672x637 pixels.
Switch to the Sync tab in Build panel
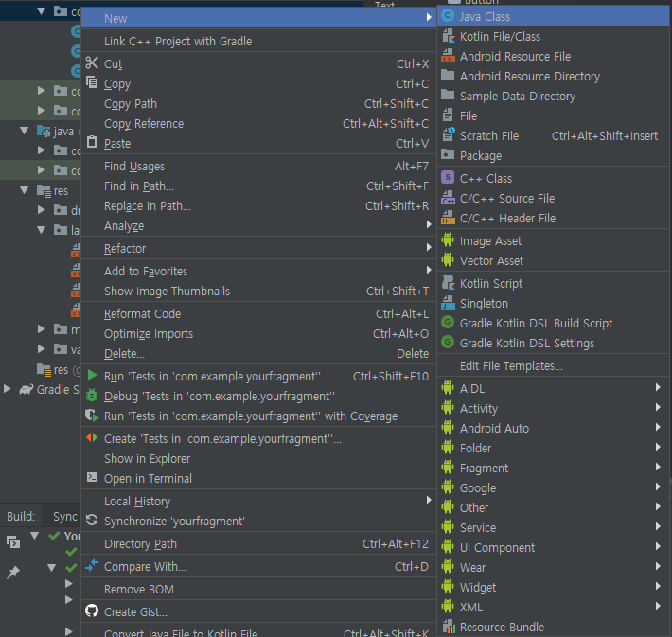tap(65, 516)
